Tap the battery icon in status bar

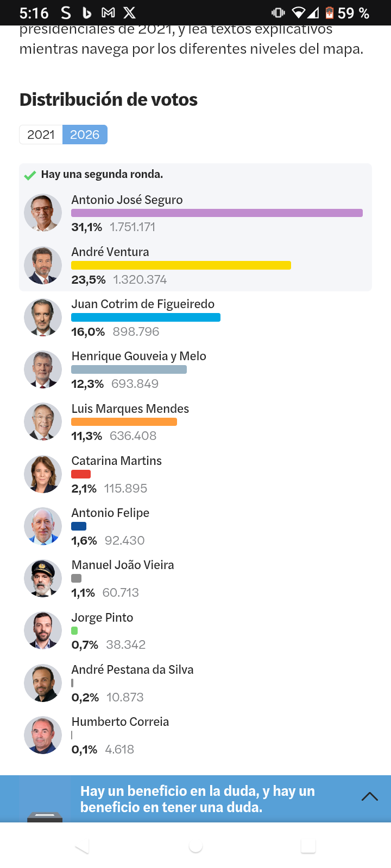tap(329, 12)
